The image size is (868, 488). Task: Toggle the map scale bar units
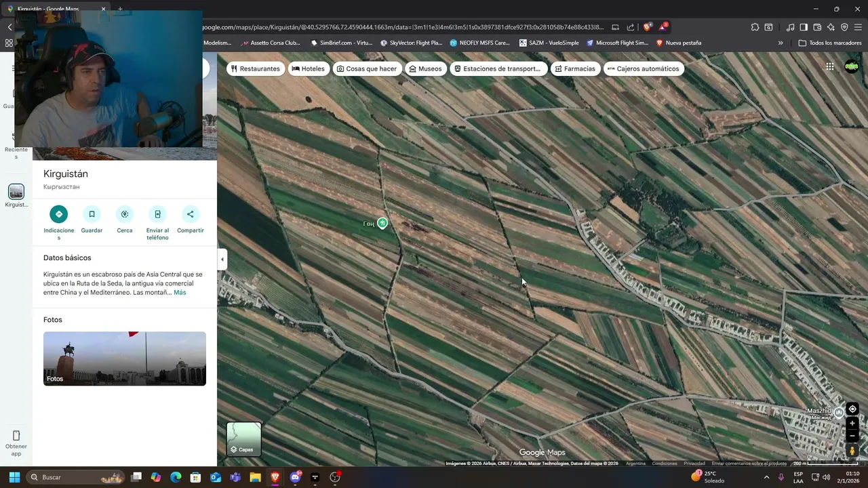click(x=826, y=464)
